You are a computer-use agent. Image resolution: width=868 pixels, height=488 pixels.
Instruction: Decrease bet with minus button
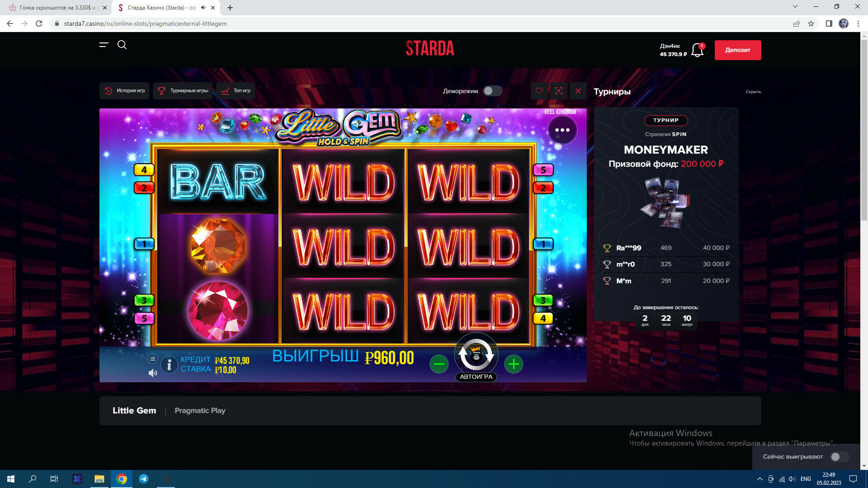[x=439, y=364]
